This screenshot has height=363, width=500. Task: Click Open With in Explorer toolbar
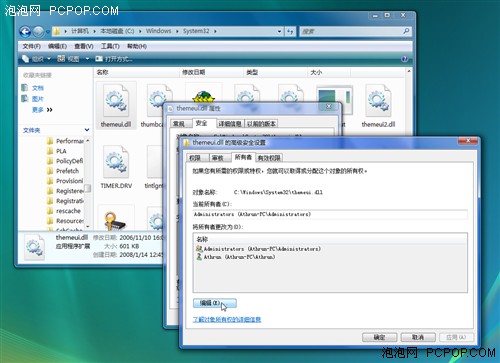(x=114, y=59)
